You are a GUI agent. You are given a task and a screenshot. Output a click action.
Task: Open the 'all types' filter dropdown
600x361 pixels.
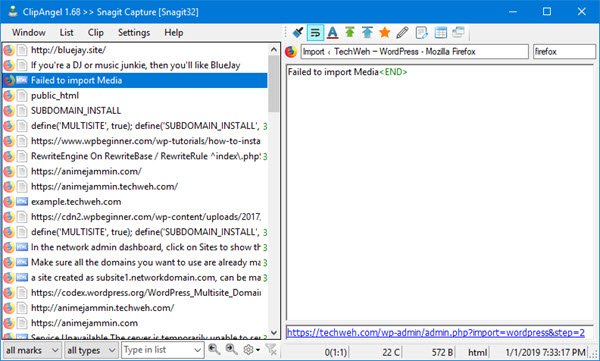91,350
